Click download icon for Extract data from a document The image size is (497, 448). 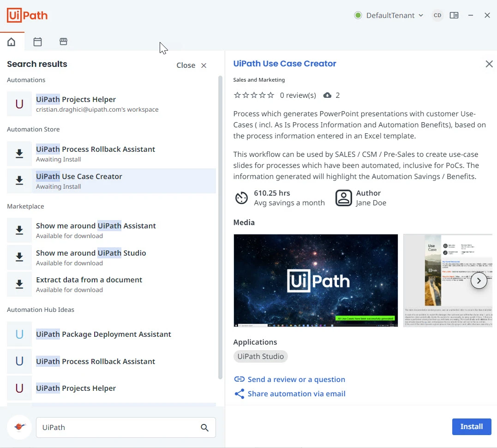pyautogui.click(x=19, y=284)
